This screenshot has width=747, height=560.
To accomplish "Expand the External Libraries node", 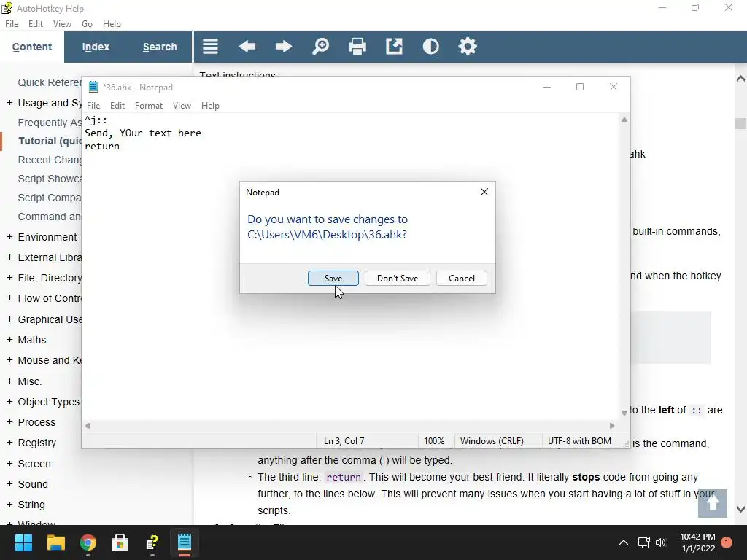I will (x=9, y=257).
